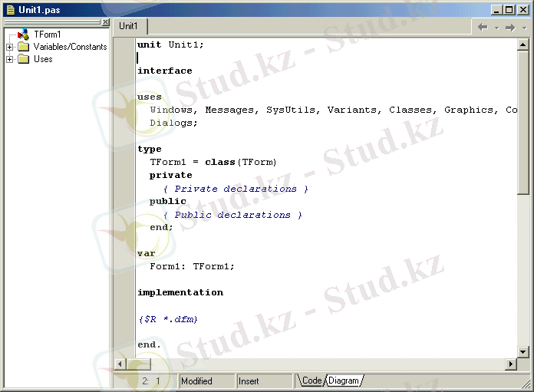Click the 'unit Unit1;' code line

(170, 44)
